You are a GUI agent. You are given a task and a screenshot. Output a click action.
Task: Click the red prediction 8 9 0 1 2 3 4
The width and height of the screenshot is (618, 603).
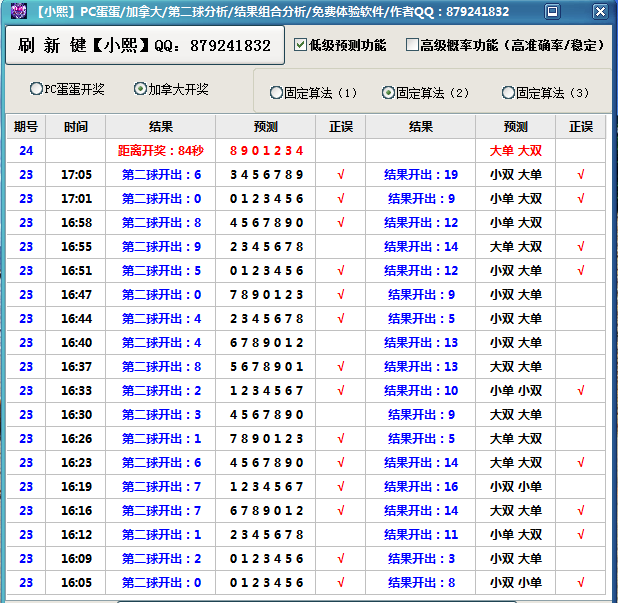pyautogui.click(x=266, y=151)
